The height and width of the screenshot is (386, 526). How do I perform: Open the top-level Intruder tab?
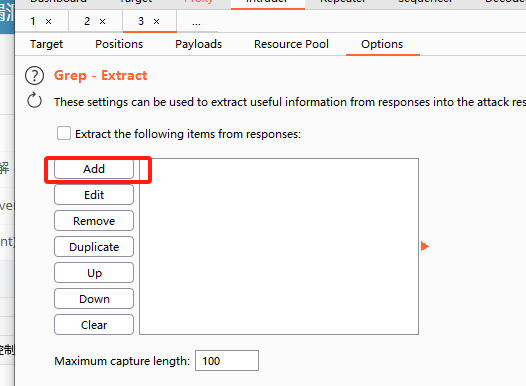pyautogui.click(x=267, y=2)
